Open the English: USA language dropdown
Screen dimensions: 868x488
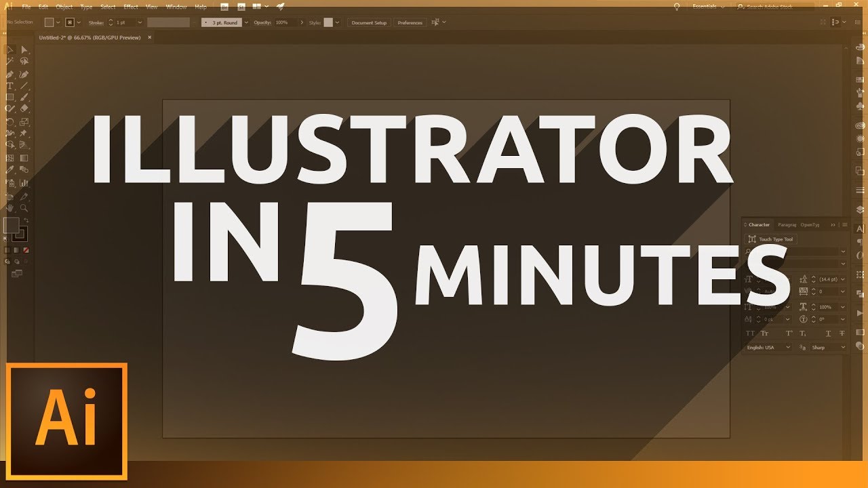point(768,348)
